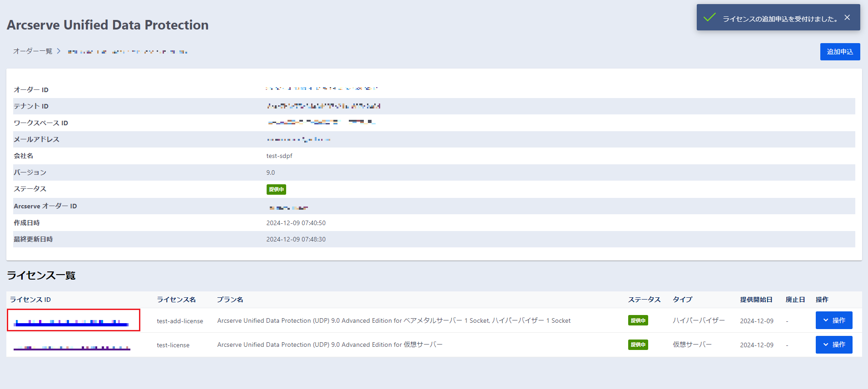Screen dimensions: 868x389
Task: Click the オーダー ID label
Action: tap(31, 90)
